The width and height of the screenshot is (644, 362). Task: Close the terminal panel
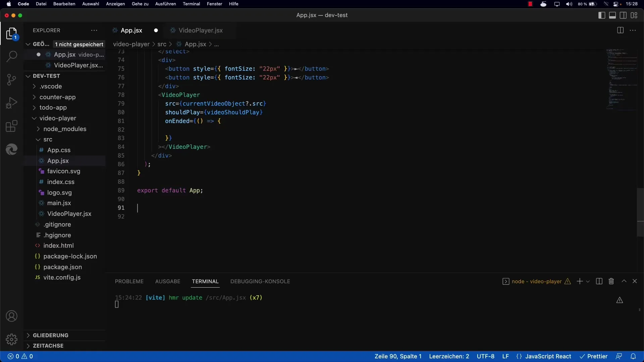(635, 281)
